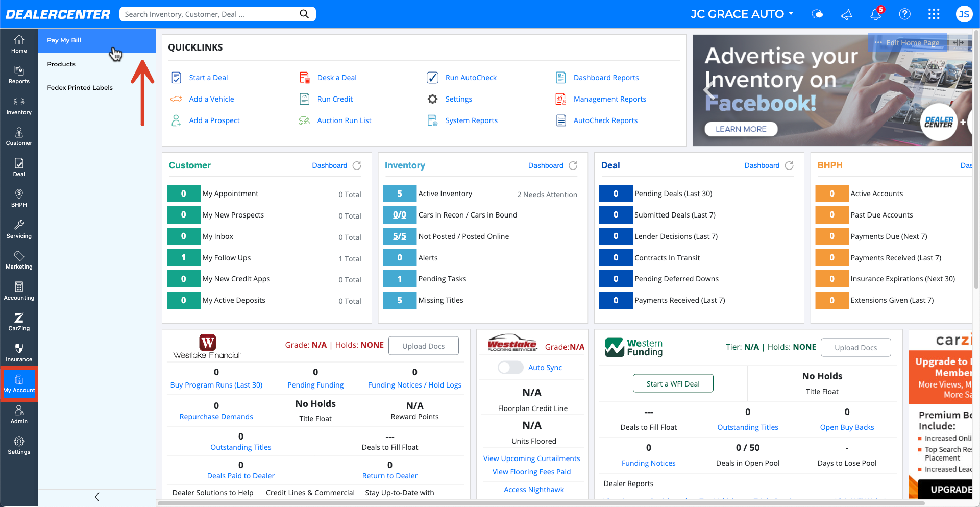Open Customer Dashboard link
Image resolution: width=980 pixels, height=507 pixels.
pos(329,165)
